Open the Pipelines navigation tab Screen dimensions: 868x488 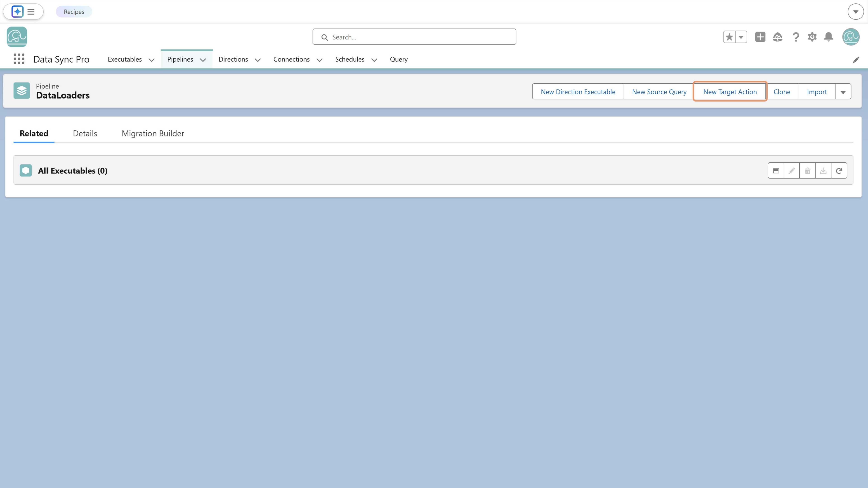(180, 59)
